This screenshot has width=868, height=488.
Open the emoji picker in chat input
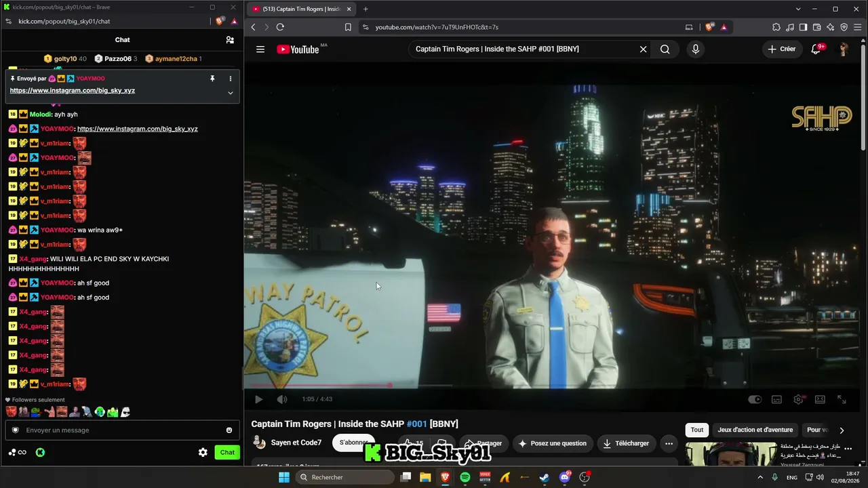pyautogui.click(x=229, y=430)
